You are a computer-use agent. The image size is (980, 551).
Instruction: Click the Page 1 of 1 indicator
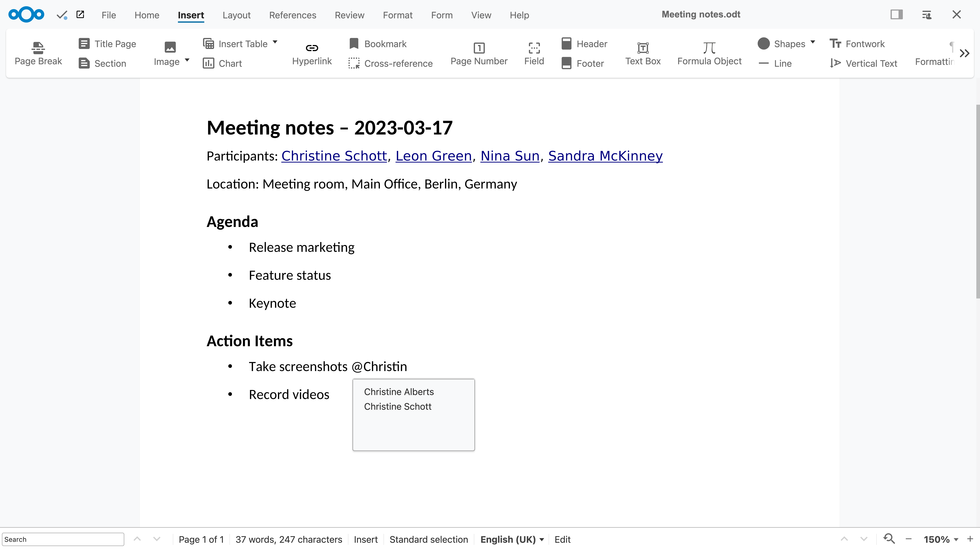coord(201,539)
